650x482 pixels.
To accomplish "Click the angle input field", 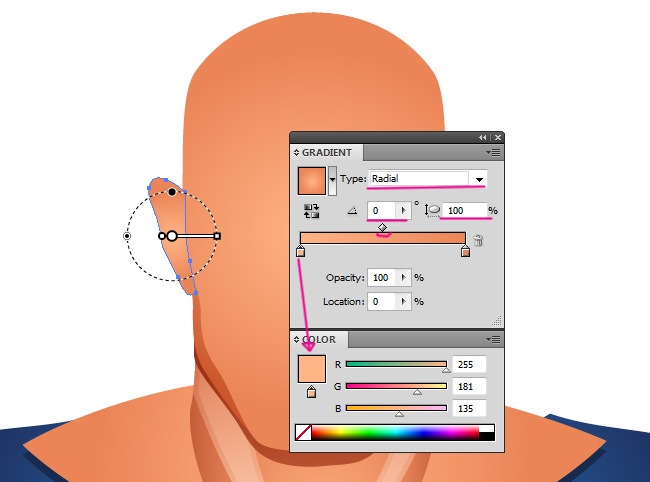I will [381, 211].
